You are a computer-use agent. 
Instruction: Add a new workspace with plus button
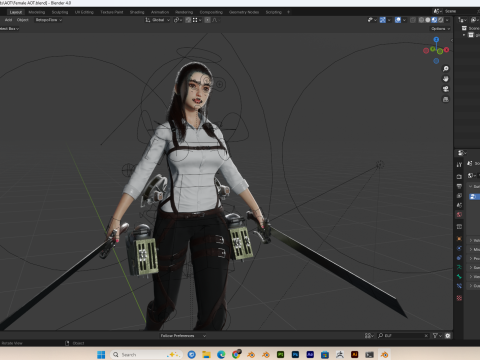point(288,12)
